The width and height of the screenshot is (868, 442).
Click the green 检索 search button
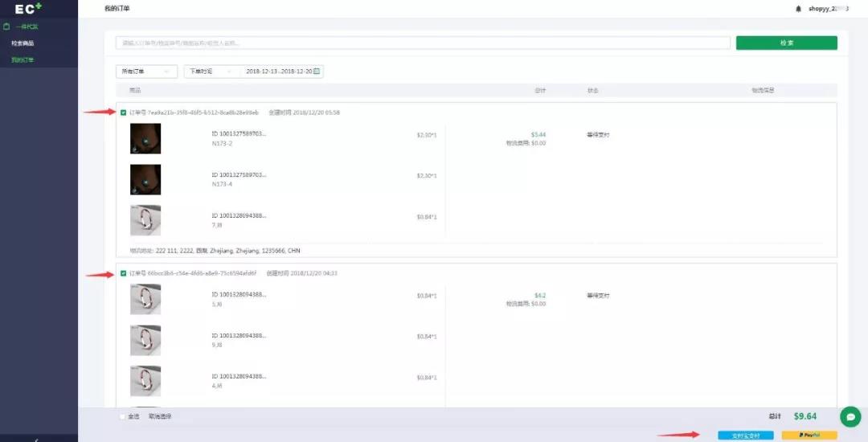(787, 43)
